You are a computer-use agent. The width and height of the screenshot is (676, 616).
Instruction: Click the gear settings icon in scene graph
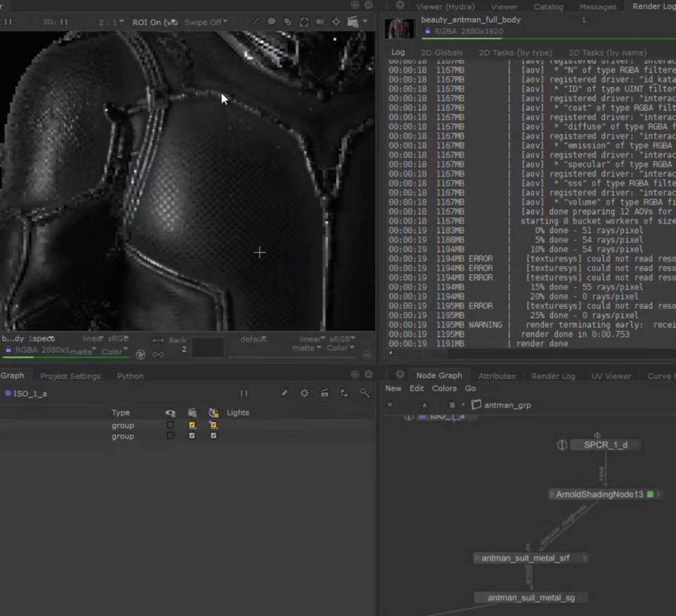[304, 393]
